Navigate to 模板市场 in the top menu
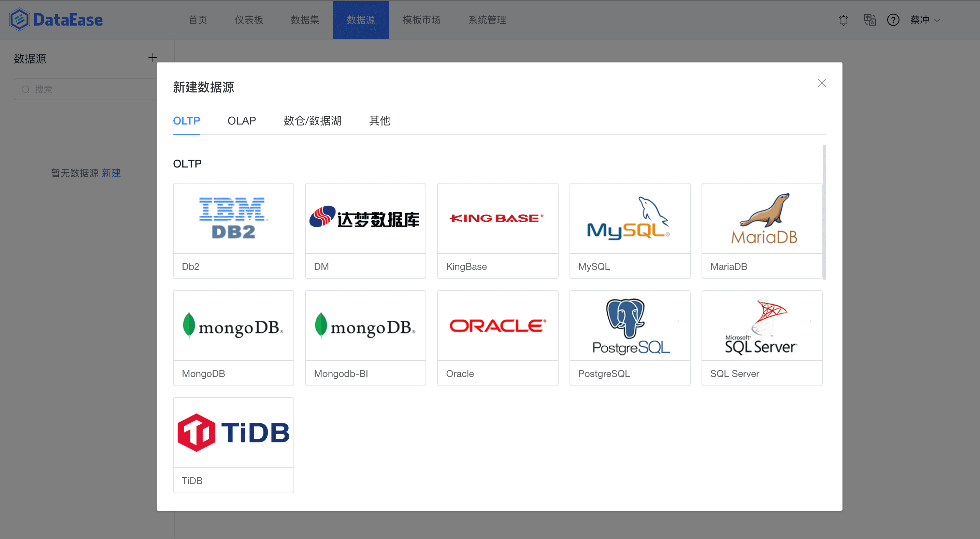 [421, 20]
